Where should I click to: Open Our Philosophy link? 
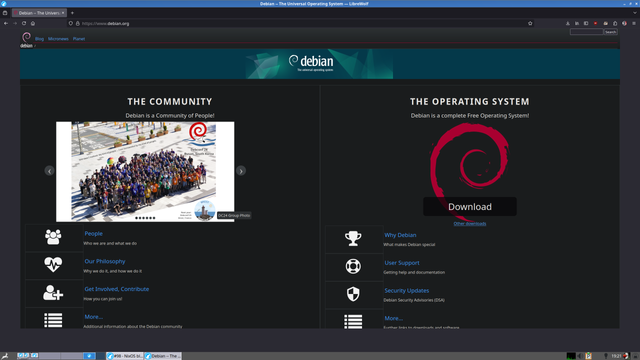(x=105, y=261)
